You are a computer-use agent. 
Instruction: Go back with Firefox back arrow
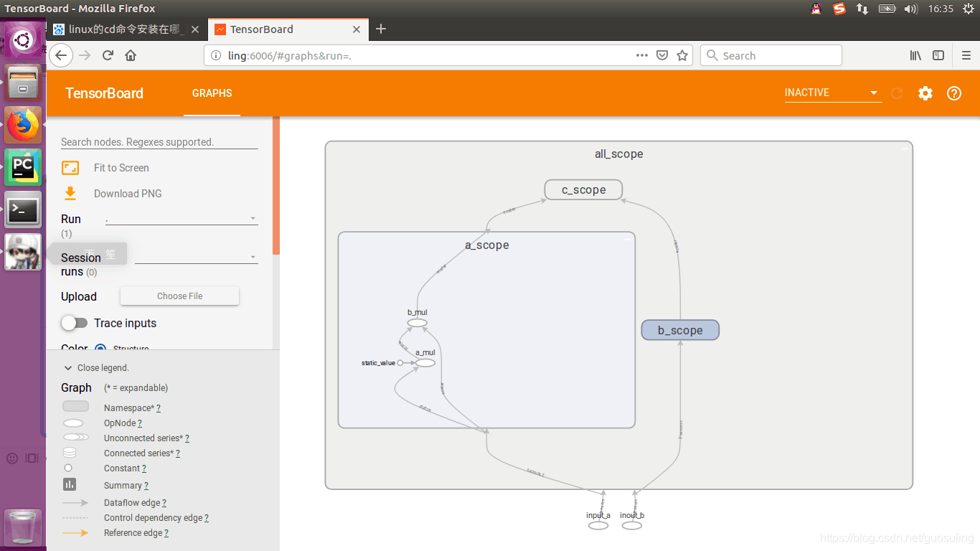click(x=61, y=55)
